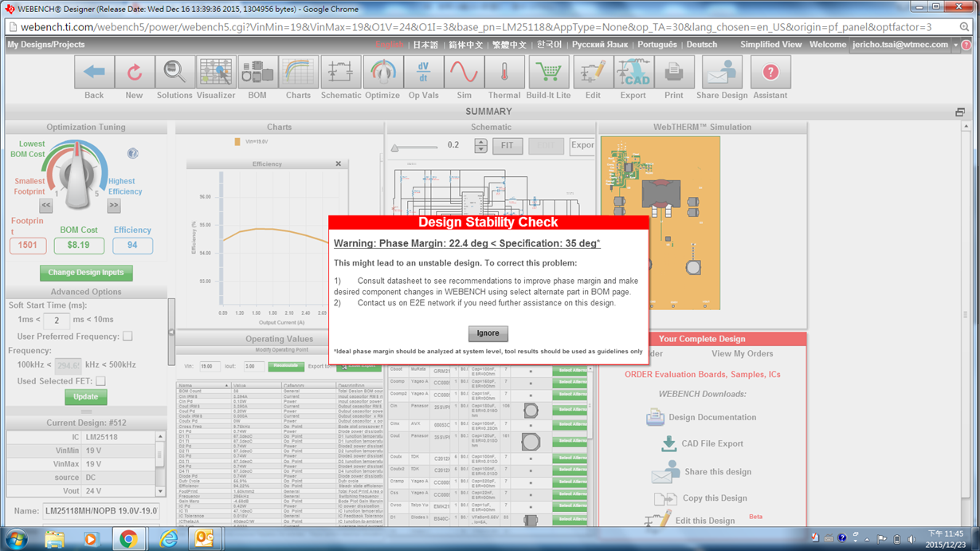This screenshot has height=551, width=980.
Task: Start a New design from toolbar
Action: (x=135, y=73)
